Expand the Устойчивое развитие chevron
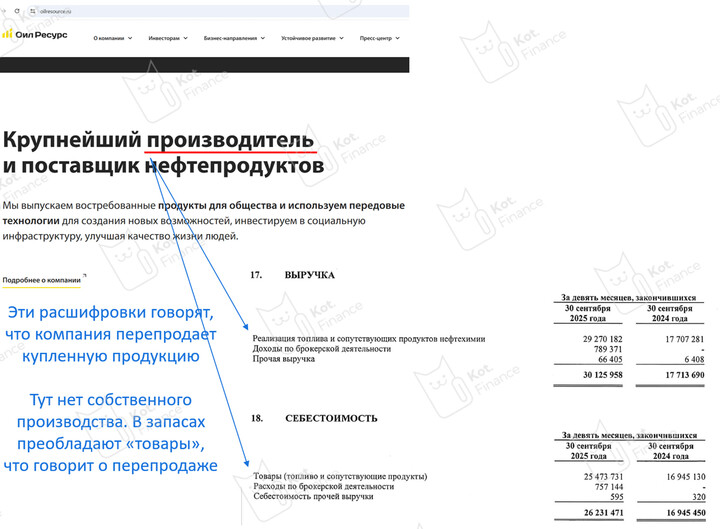720x529 pixels. [342, 39]
